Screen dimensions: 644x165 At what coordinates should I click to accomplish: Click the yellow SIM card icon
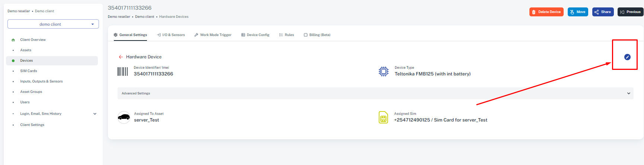tap(383, 117)
